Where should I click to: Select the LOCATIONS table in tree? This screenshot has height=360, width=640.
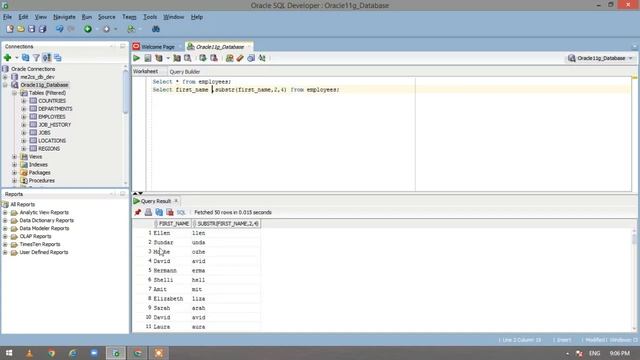[52, 140]
